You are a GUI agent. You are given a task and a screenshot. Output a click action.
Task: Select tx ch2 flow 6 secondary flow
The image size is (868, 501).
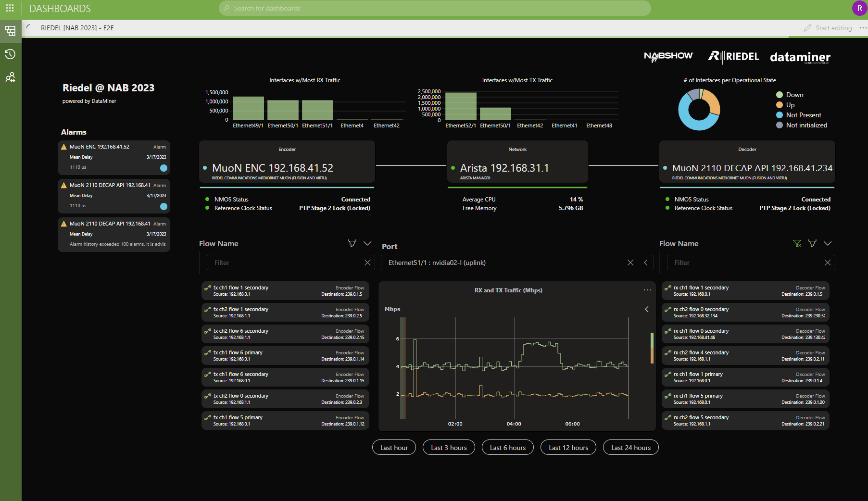(285, 334)
